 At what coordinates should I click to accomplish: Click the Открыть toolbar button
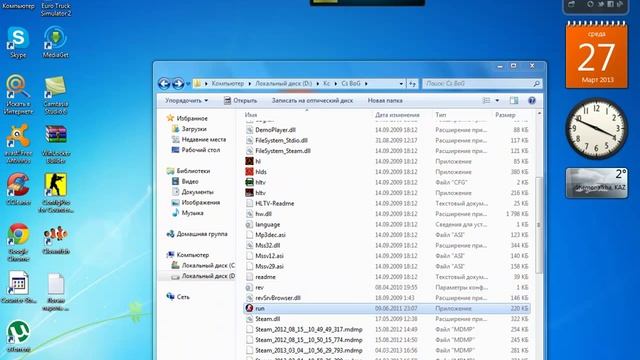click(240, 100)
